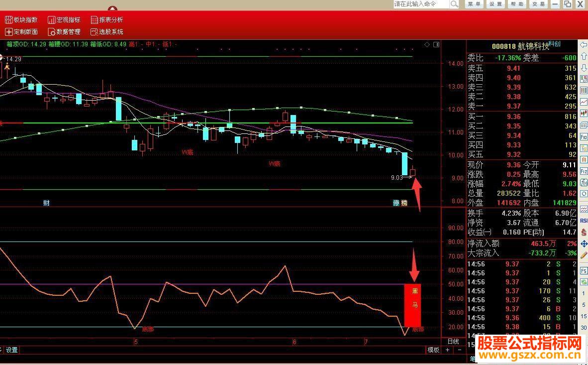The image size is (588, 365).
Task: Open the 菜单 menu
Action: (475, 4)
